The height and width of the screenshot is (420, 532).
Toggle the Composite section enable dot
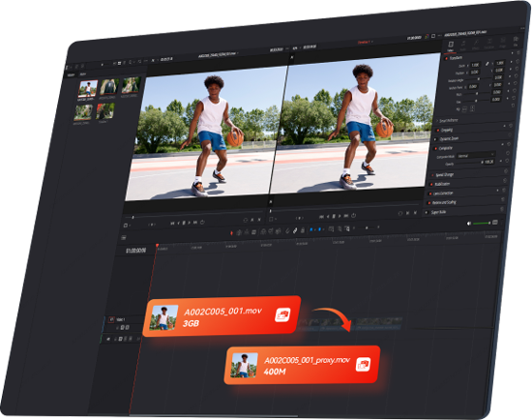435,149
